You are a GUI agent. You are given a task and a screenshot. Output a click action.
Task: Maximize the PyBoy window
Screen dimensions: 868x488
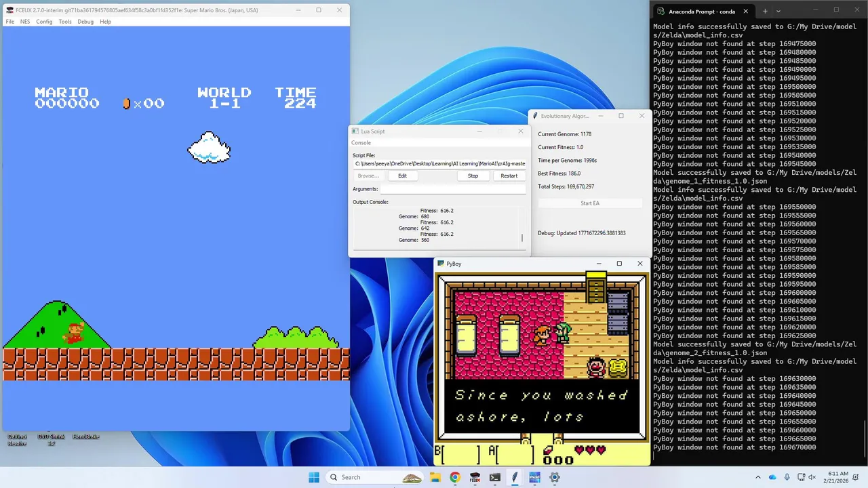pos(619,264)
